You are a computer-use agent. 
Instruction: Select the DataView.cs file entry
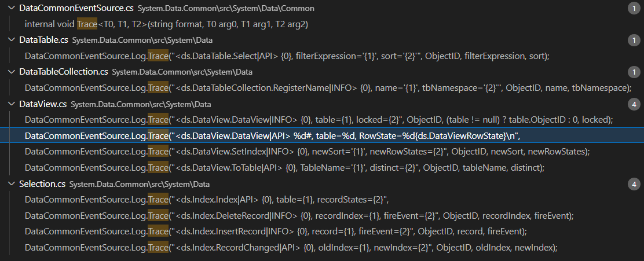point(43,104)
